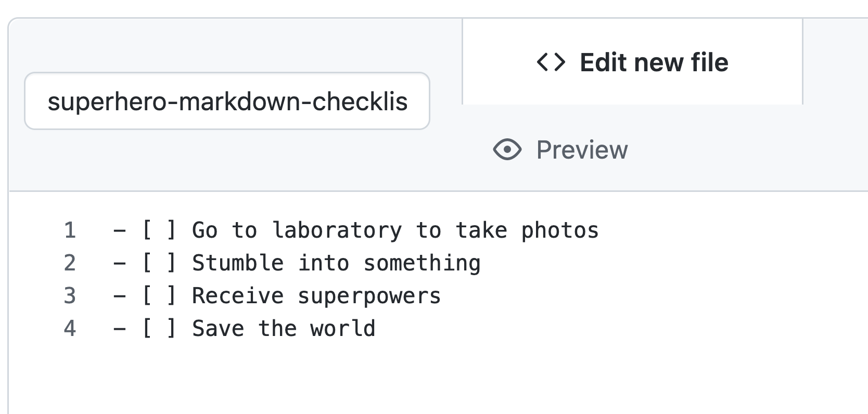Click line number 2 in the gutter
The height and width of the screenshot is (414, 868).
pyautogui.click(x=70, y=263)
